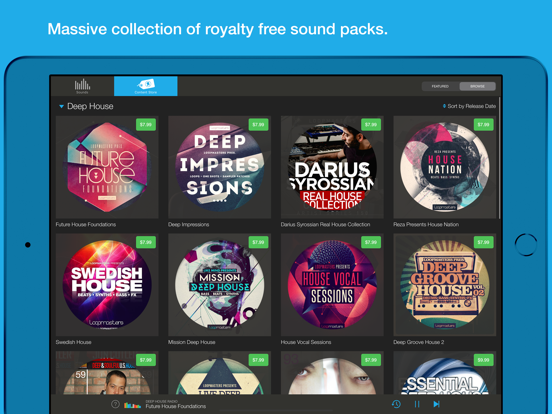Click the vertical scrollbar of the store list
Screen dimensions: 552x414
pyautogui.click(x=499, y=158)
